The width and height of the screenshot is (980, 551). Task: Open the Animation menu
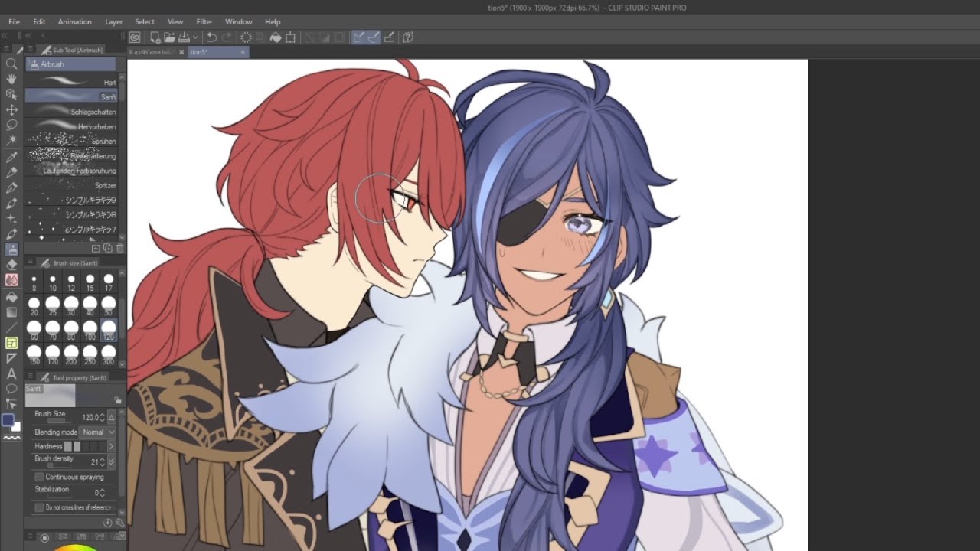click(x=75, y=21)
